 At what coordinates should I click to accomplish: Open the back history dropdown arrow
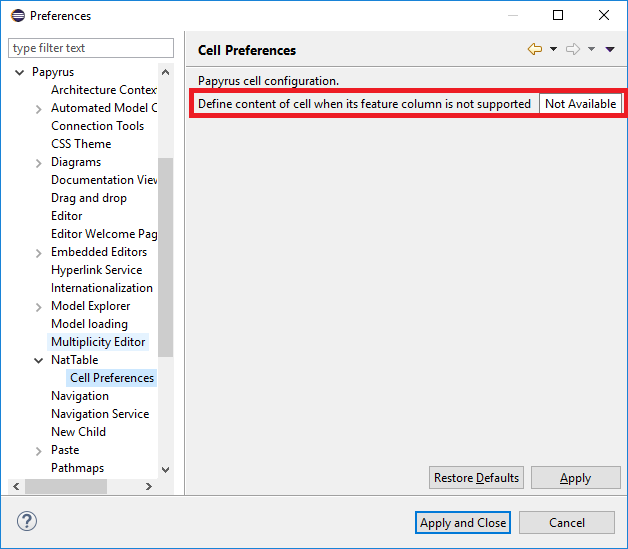554,49
